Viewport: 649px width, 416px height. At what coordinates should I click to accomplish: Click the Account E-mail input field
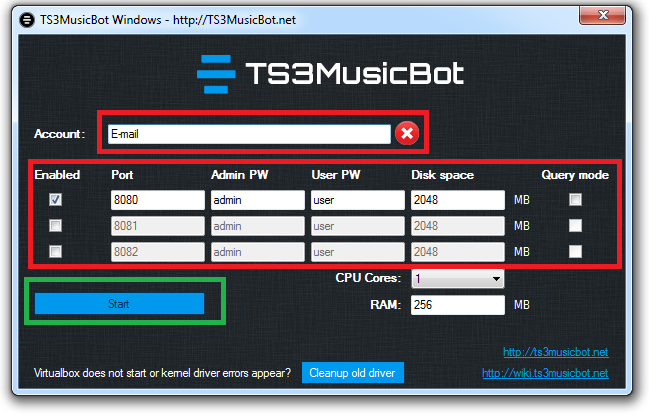click(249, 134)
